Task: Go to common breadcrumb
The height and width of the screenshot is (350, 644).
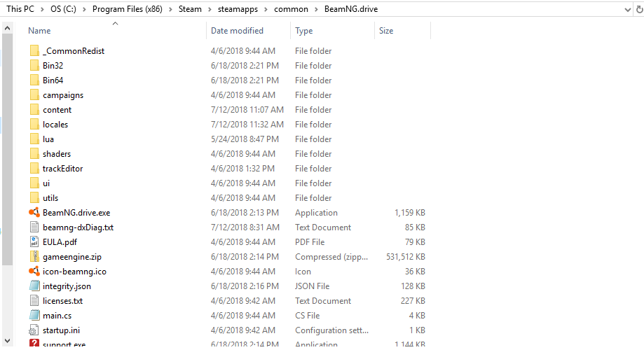Action: click(292, 9)
